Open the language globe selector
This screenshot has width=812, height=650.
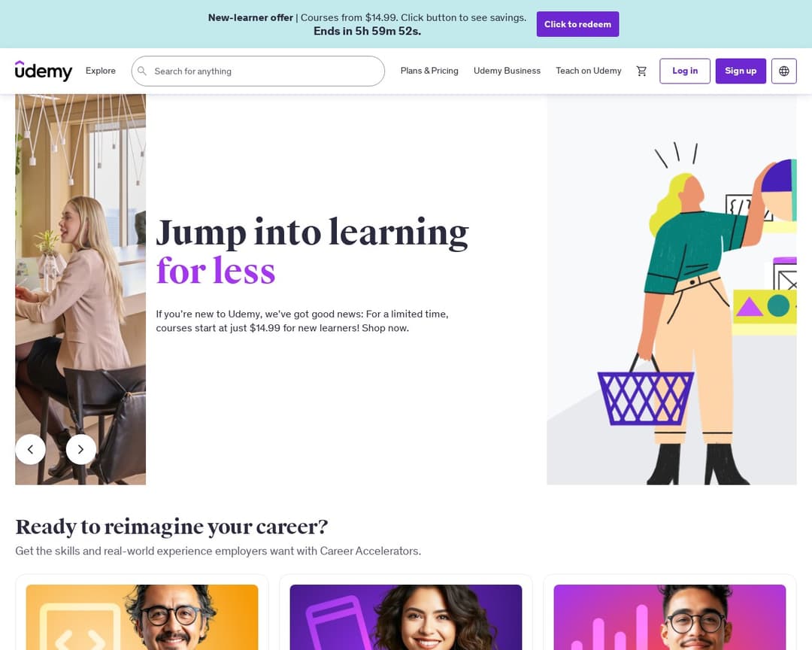[783, 71]
